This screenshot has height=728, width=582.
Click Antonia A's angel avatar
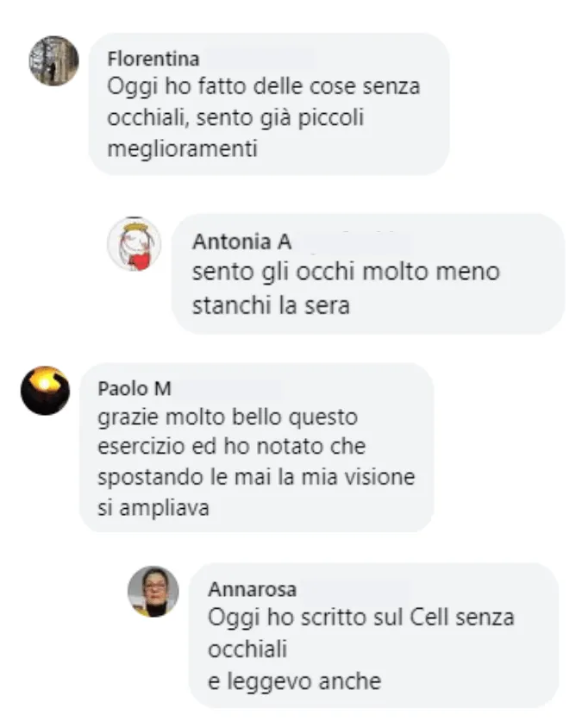tap(135, 244)
